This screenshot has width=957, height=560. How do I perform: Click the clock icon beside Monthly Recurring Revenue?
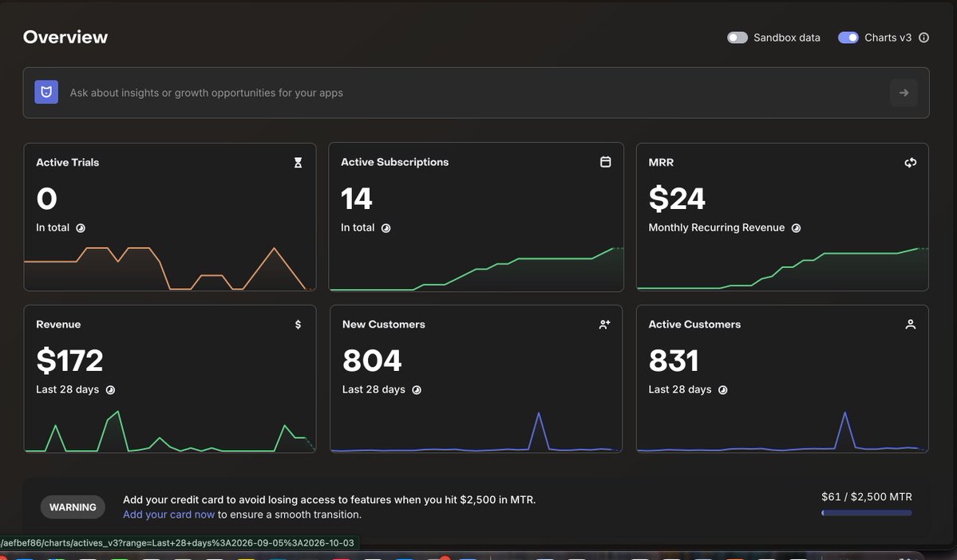coord(796,228)
